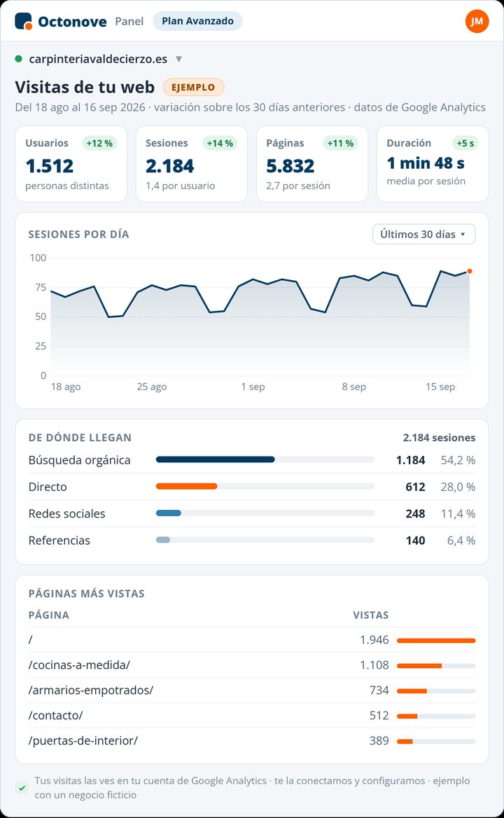504x818 pixels.
Task: Click the 734 views value
Action: pyautogui.click(x=379, y=691)
